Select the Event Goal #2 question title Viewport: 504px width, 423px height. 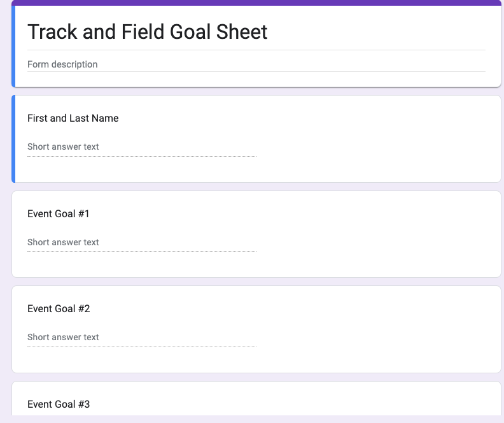[59, 309]
